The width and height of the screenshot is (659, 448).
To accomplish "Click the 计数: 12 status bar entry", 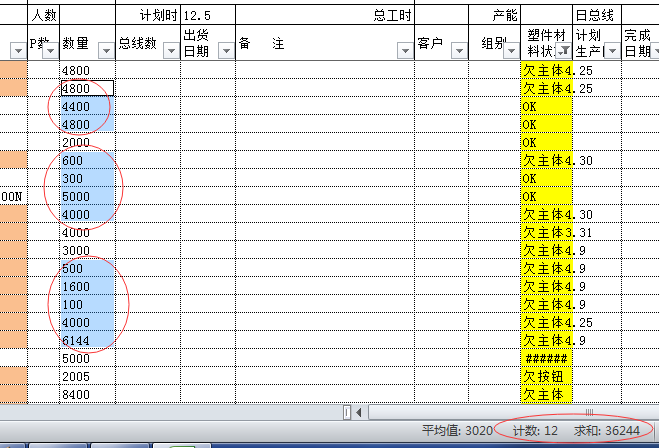I will [535, 430].
